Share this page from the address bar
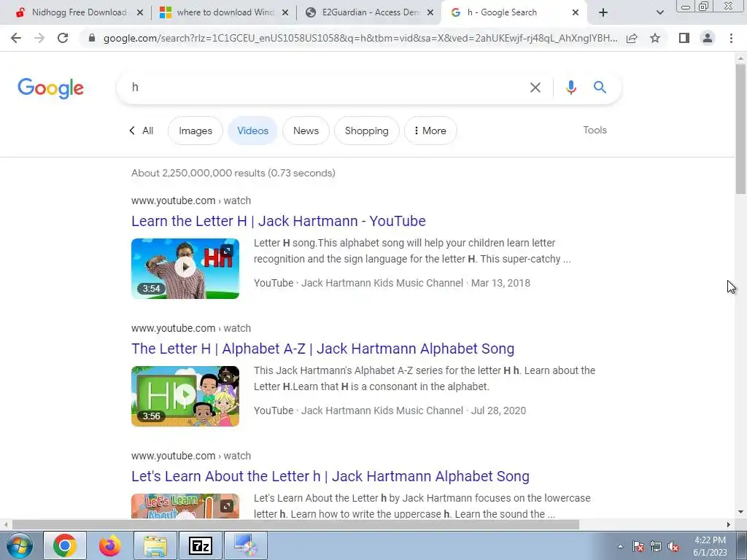The height and width of the screenshot is (560, 747). point(632,38)
